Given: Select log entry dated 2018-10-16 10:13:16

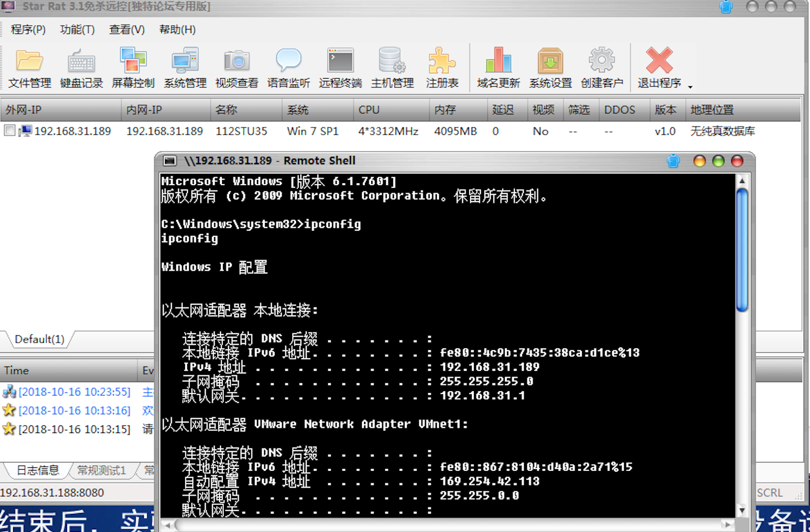Looking at the screenshot, I should pos(74,410).
